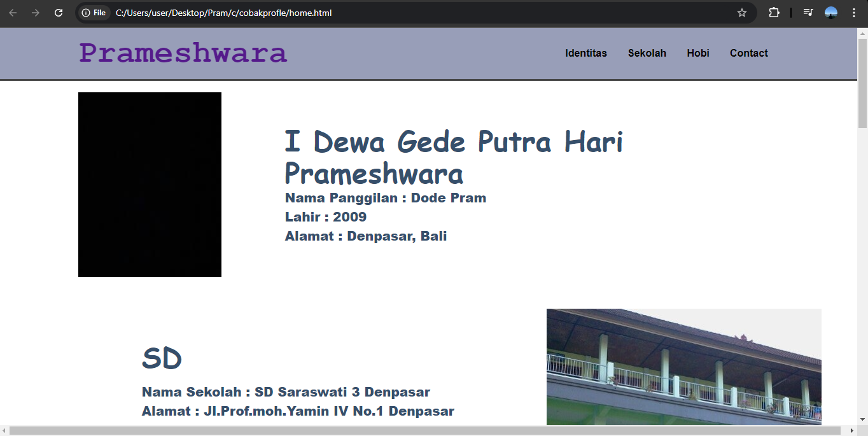Open the media controls icon in the toolbar
This screenshot has height=436, width=868.
coord(808,12)
